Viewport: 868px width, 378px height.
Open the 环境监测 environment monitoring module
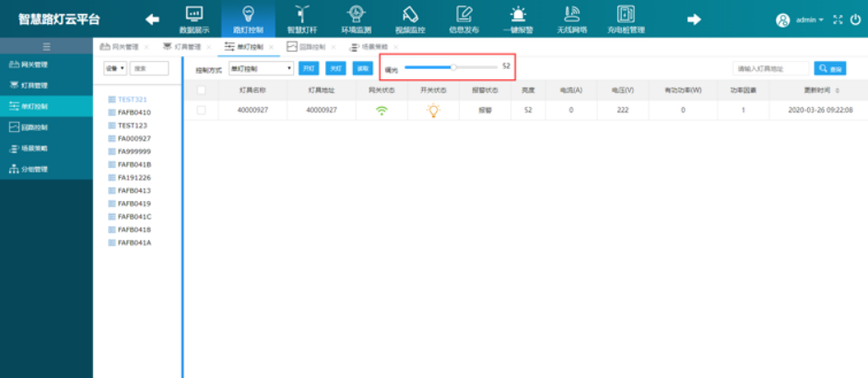(x=354, y=18)
